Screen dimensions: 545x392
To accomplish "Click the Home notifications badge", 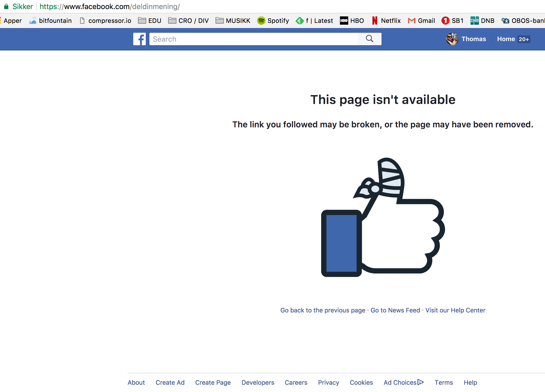I will click(x=523, y=39).
